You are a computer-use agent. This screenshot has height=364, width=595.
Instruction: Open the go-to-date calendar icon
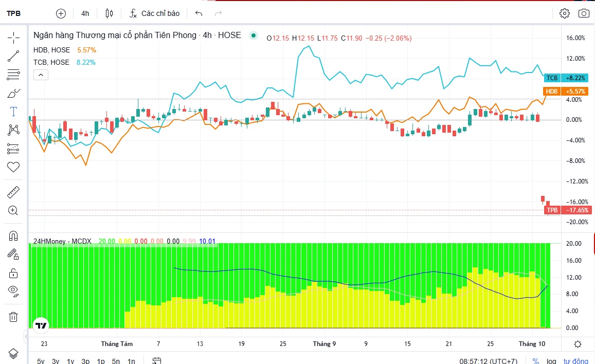(x=157, y=360)
